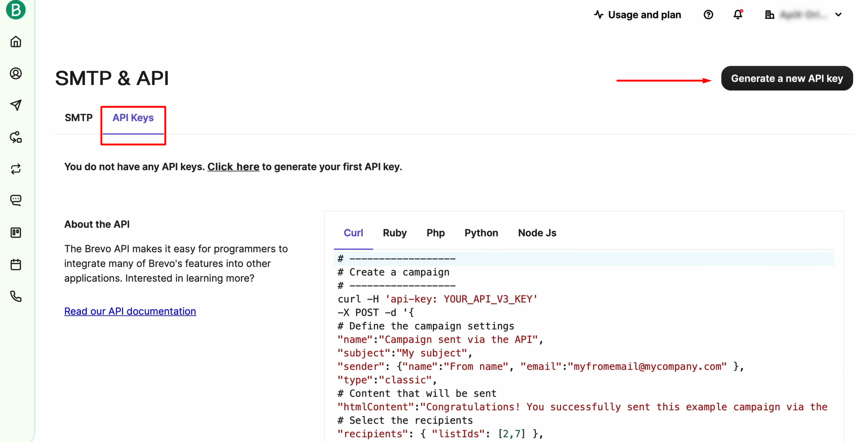Click the '"type":"classic"' code line
Viewport: 868px width, 442px height.
tap(387, 380)
